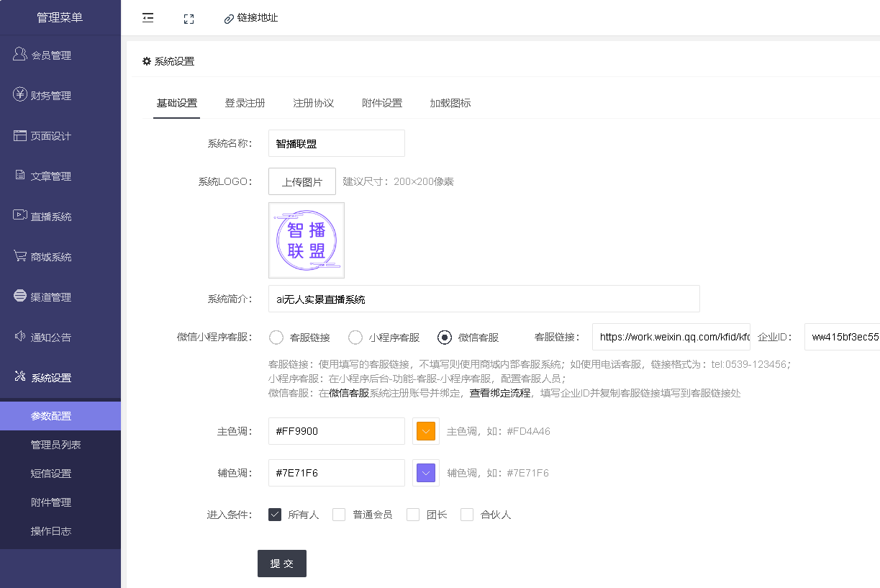Expand the 文章管理 menu label
Screen dimensions: 880x588
click(x=51, y=176)
